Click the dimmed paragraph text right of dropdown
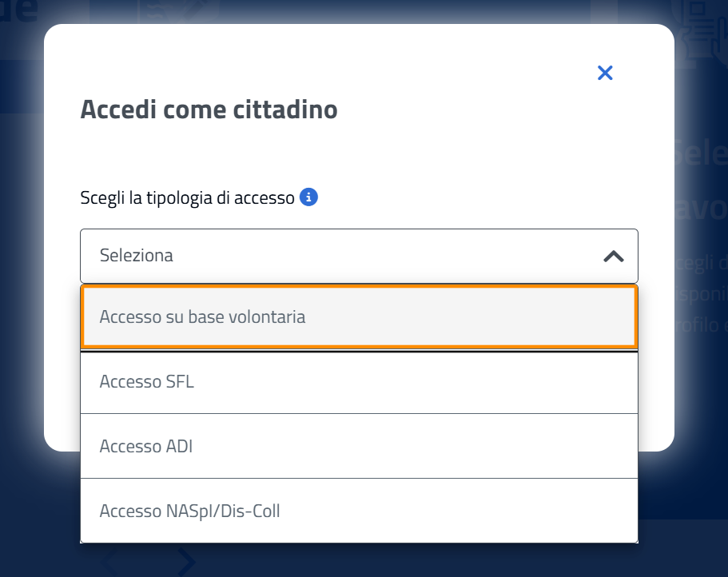728x577 pixels. pos(701,294)
